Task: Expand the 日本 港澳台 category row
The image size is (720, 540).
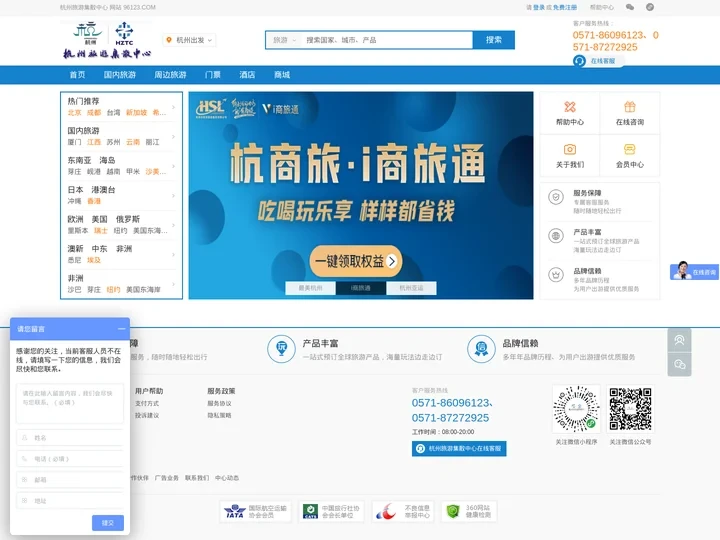Action: pos(121,195)
